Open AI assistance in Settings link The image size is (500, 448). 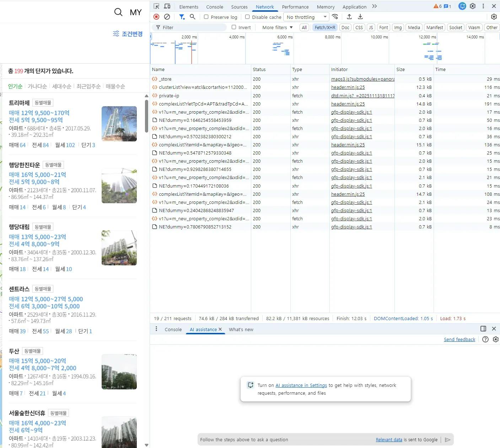click(301, 385)
